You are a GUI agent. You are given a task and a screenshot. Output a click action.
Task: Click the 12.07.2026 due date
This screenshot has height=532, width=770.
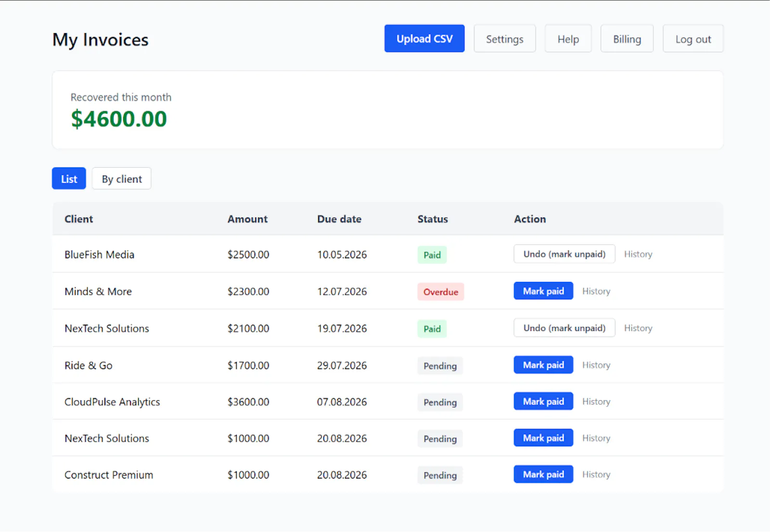pos(342,291)
